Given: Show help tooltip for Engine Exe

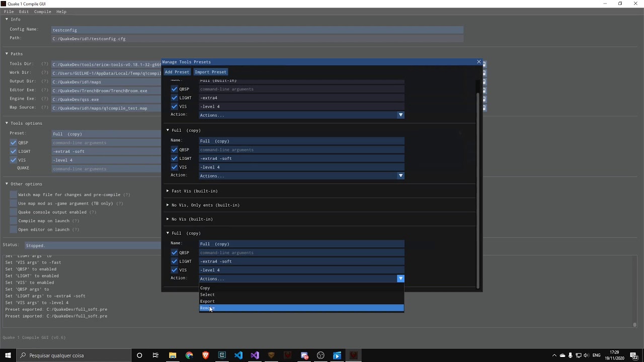Looking at the screenshot, I should click(45, 99).
